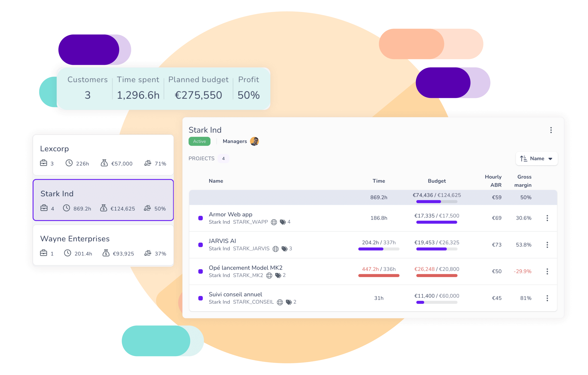Click the briefcase icon for Stark Ind
Viewport: 588px width, 375px height.
(x=43, y=208)
